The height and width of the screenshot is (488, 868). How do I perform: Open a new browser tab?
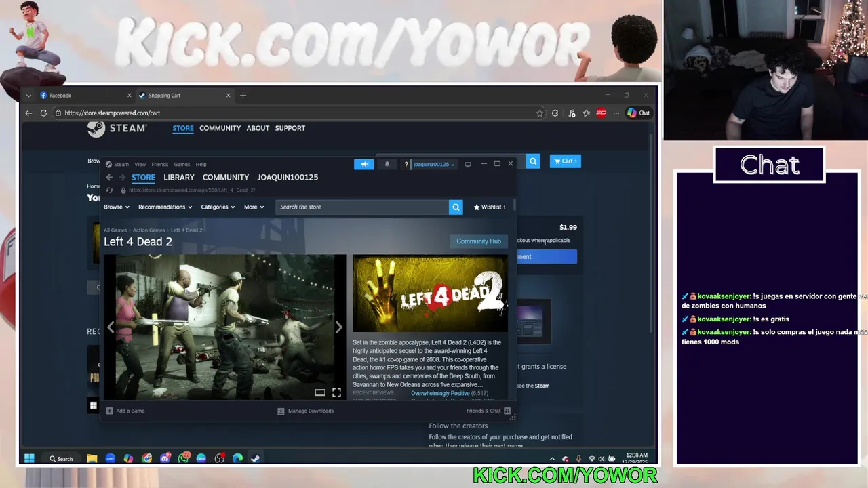[x=243, y=96]
